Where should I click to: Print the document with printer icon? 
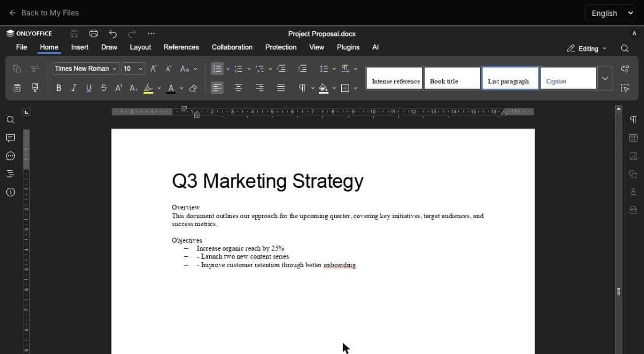(94, 34)
